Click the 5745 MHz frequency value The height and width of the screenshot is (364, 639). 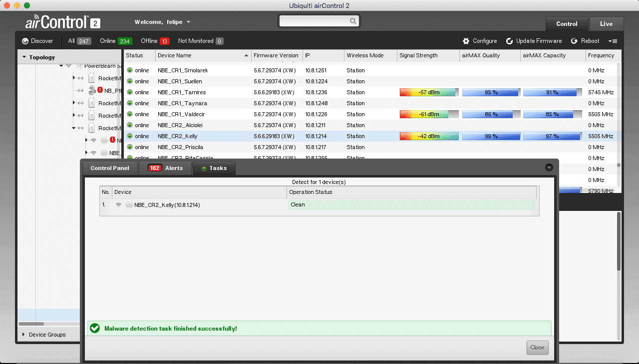[601, 92]
